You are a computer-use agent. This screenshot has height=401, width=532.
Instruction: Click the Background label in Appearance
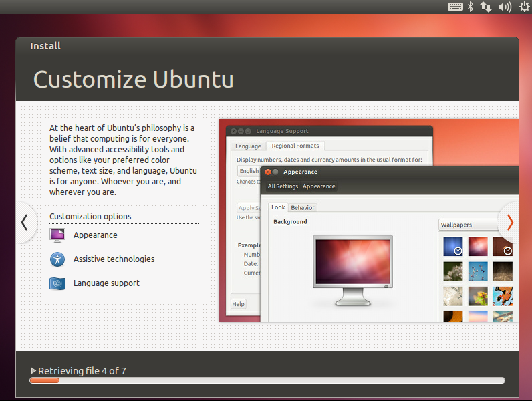[x=290, y=221]
